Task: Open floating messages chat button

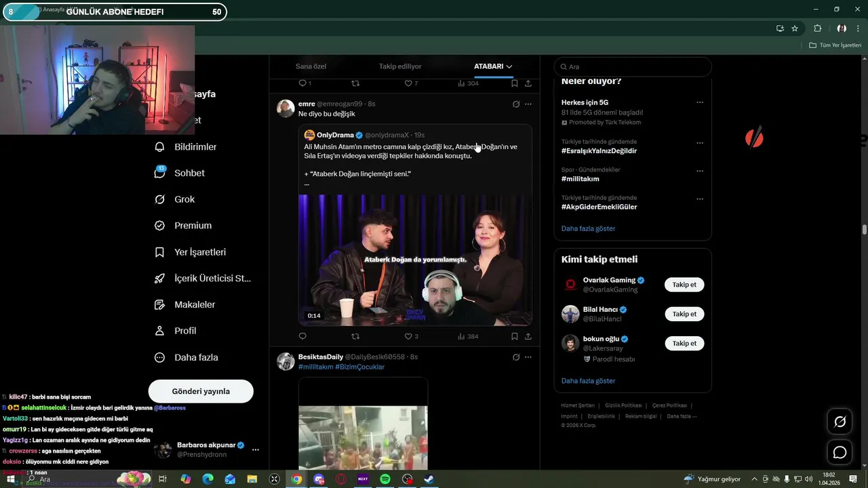Action: [x=840, y=452]
